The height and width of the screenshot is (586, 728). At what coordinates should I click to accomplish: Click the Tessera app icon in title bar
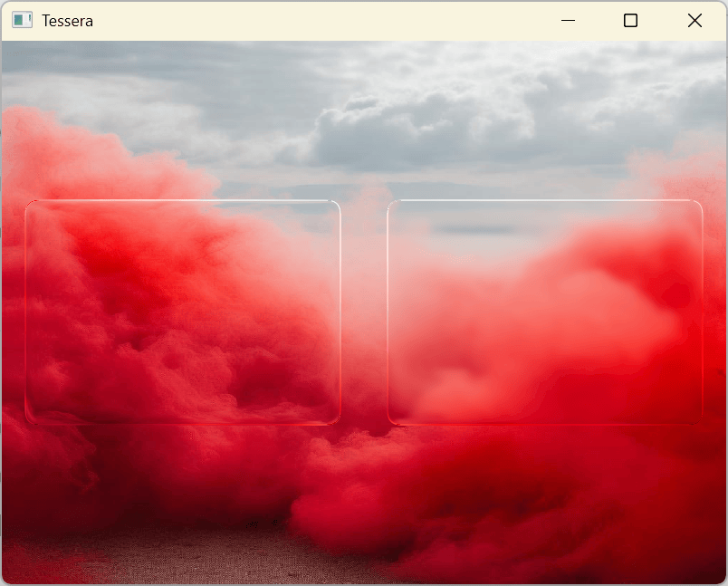pyautogui.click(x=23, y=21)
